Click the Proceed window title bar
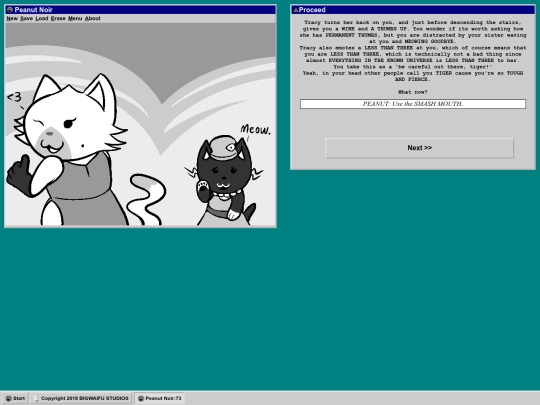This screenshot has width=540, height=405. (x=413, y=10)
